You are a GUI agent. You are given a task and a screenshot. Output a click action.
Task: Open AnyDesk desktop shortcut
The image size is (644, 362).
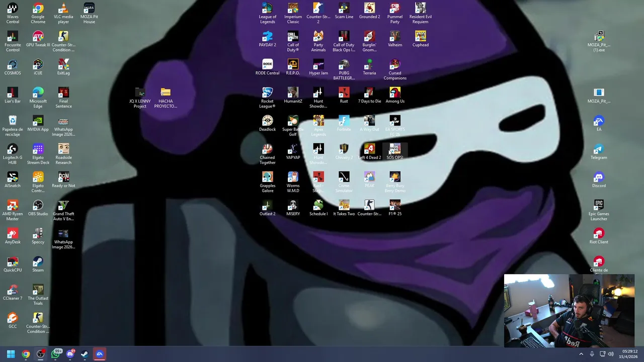tap(13, 236)
